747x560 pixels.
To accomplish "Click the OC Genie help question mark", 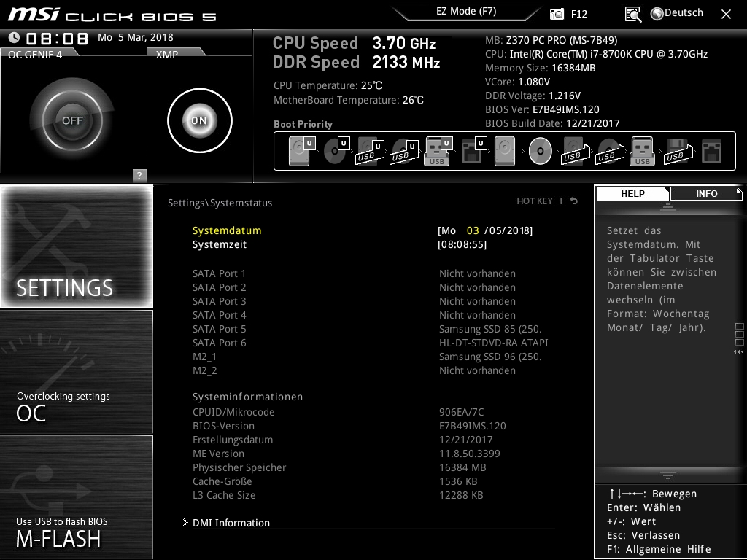I will 139,175.
